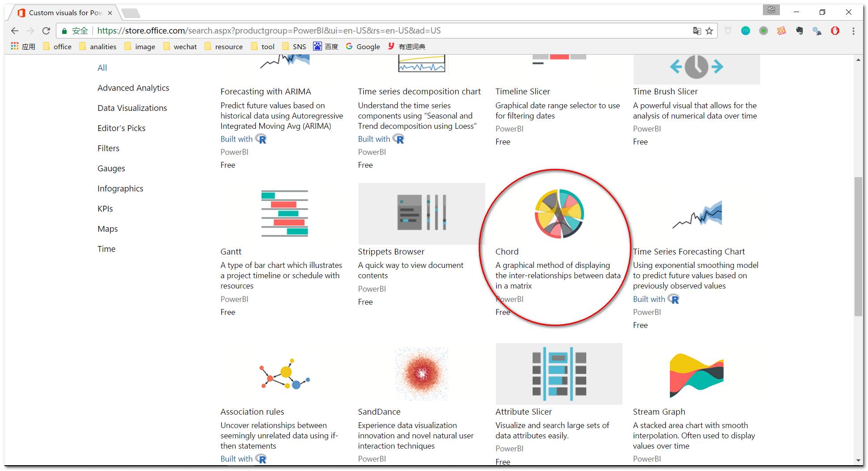This screenshot has width=868, height=471.
Task: Click the scrollbar down arrow
Action: coord(858,460)
